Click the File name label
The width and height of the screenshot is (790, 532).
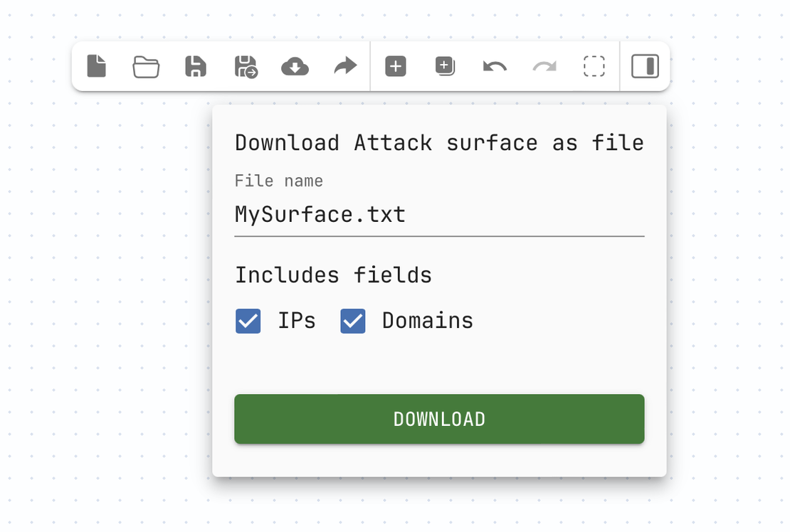[x=278, y=181]
